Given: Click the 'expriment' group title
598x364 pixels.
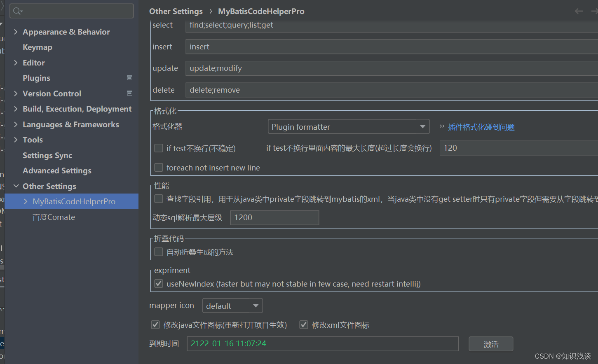Looking at the screenshot, I should coord(172,270).
